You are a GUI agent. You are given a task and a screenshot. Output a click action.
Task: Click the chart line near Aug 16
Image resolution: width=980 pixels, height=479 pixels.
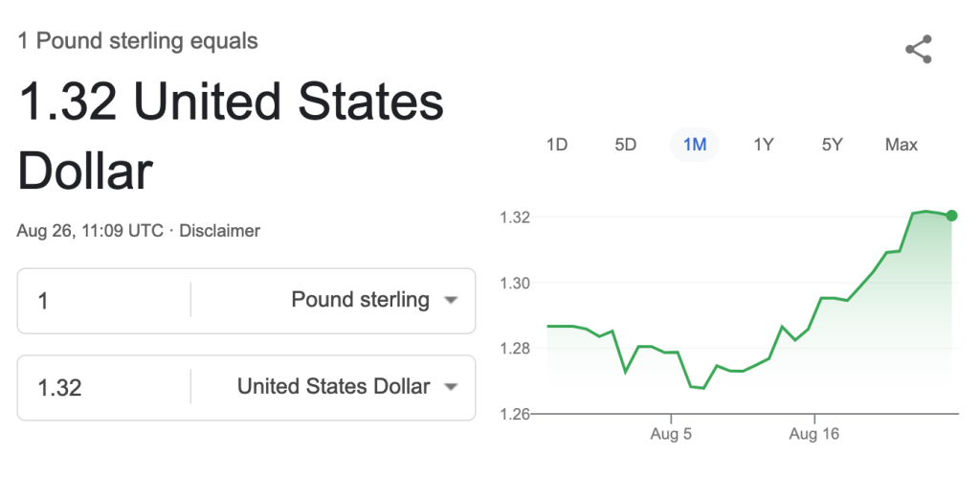pyautogui.click(x=815, y=314)
